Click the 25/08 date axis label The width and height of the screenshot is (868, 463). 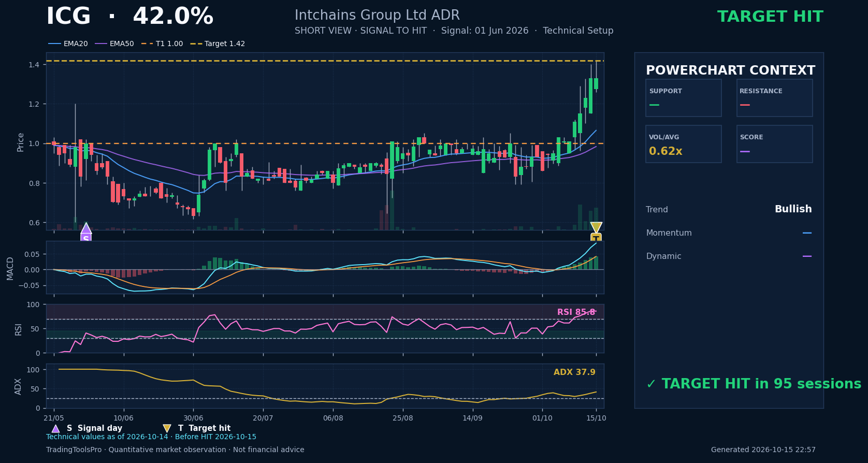[403, 418]
